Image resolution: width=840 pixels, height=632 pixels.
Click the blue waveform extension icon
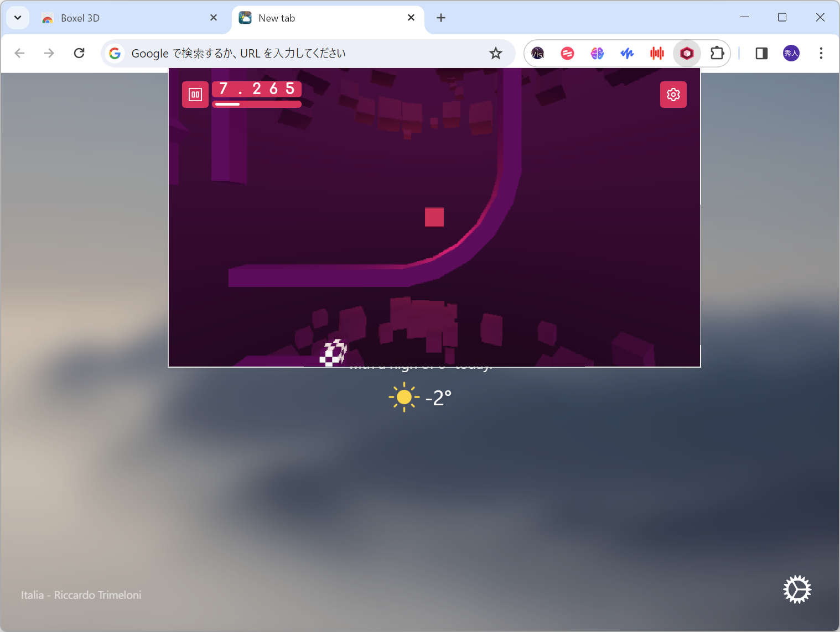tap(627, 53)
